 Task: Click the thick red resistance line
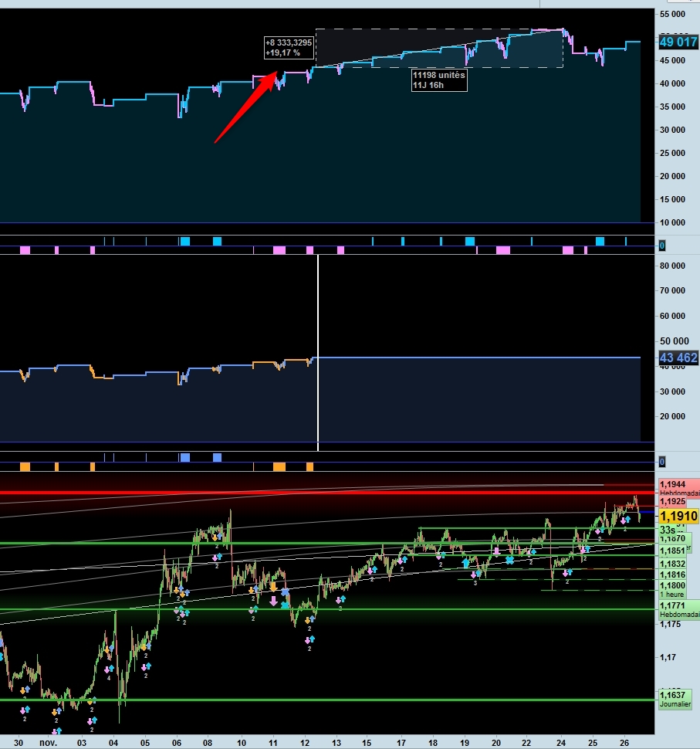tap(327, 493)
